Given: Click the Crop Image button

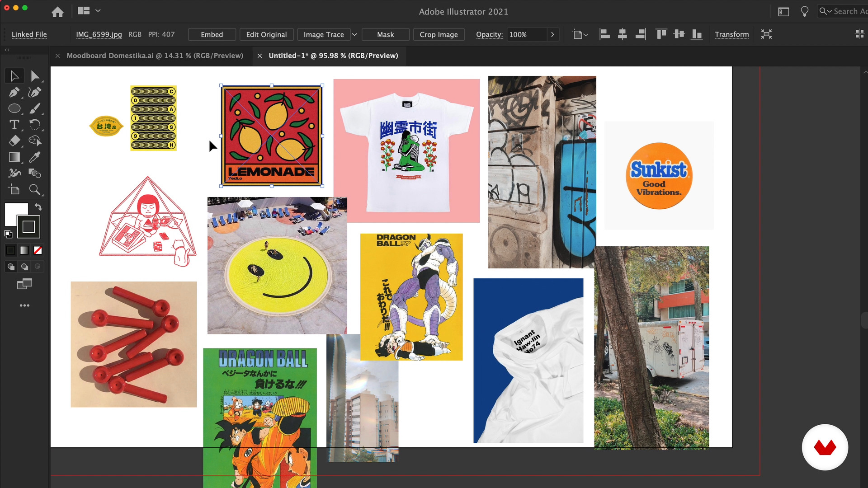Looking at the screenshot, I should (439, 34).
